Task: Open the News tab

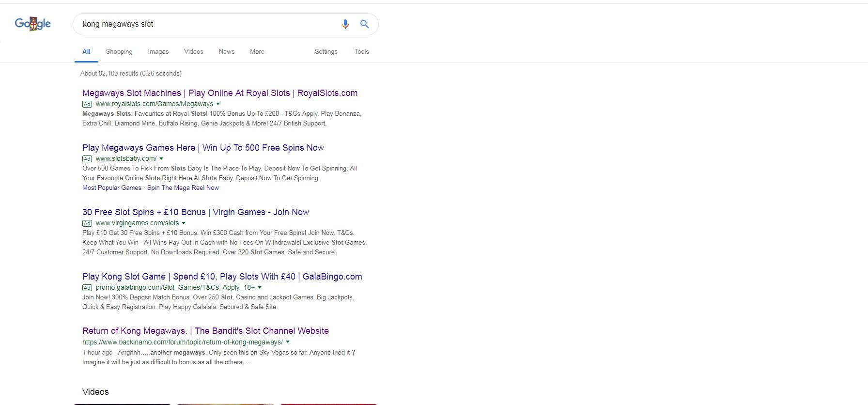Action: (x=227, y=52)
